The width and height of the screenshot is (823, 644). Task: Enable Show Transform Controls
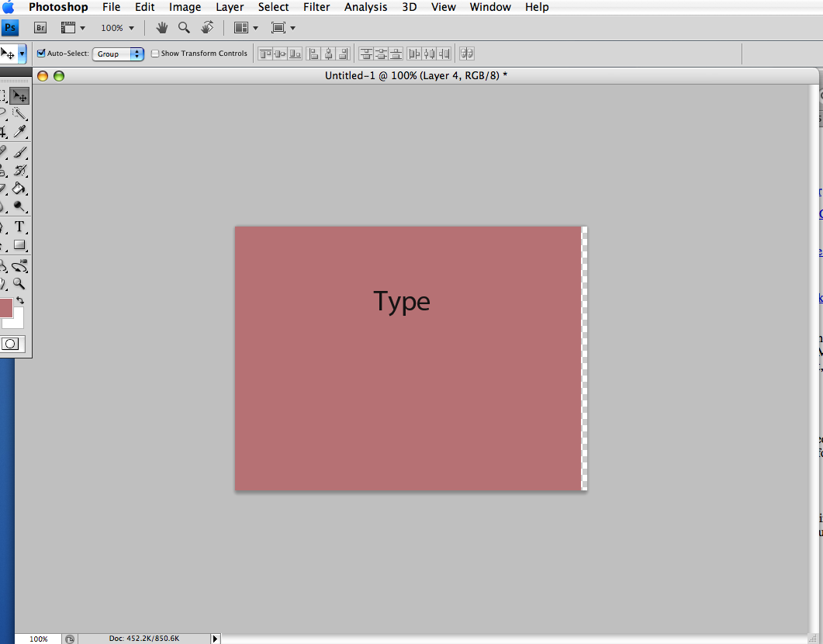[156, 54]
